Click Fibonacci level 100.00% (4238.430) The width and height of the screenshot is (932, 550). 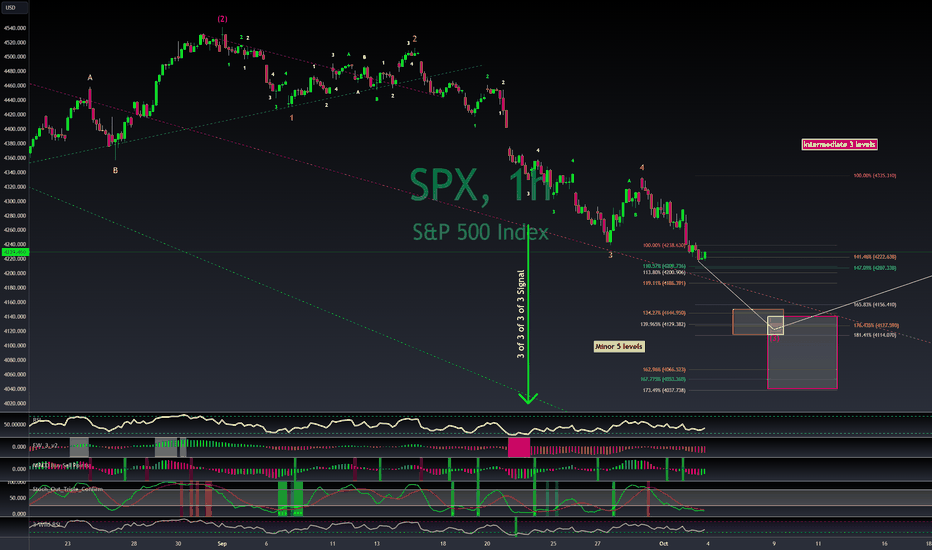pos(664,246)
